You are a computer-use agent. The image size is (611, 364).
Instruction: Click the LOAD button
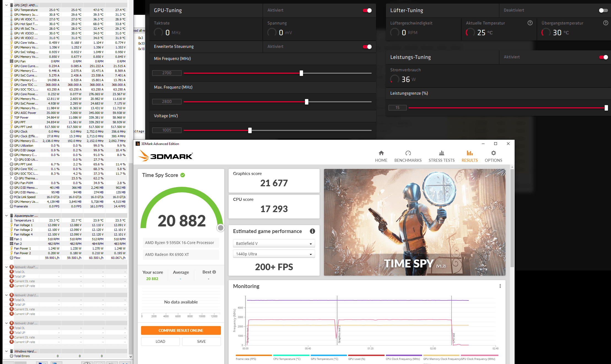pyautogui.click(x=160, y=341)
